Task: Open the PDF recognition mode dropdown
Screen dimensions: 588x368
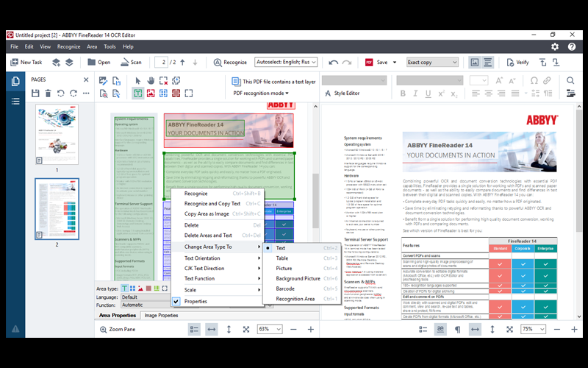Action: [x=261, y=93]
